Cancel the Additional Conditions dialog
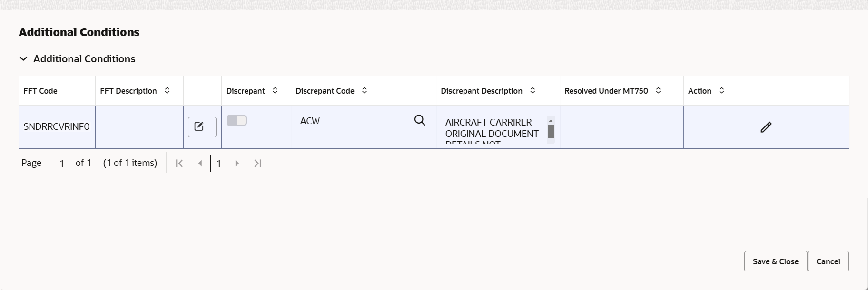Image resolution: width=868 pixels, height=290 pixels. click(828, 261)
